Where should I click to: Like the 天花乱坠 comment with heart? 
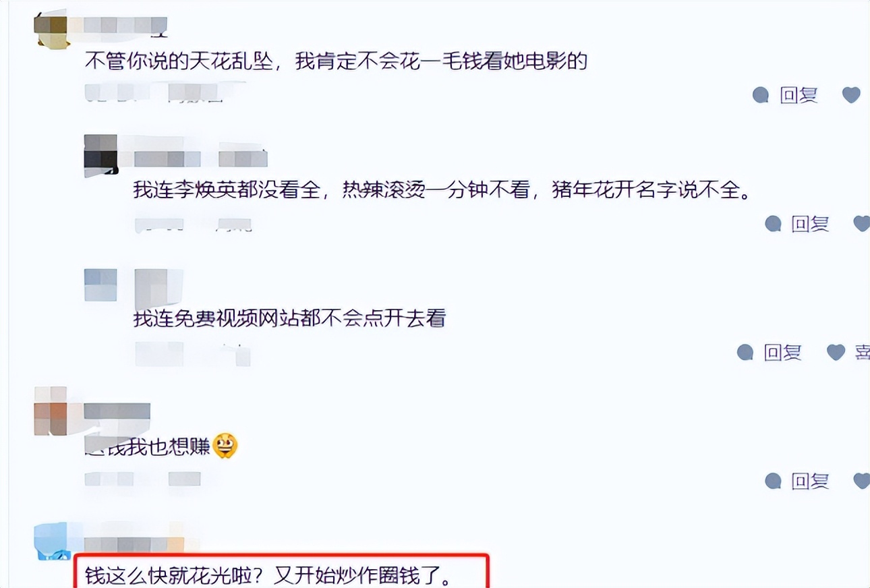(851, 95)
